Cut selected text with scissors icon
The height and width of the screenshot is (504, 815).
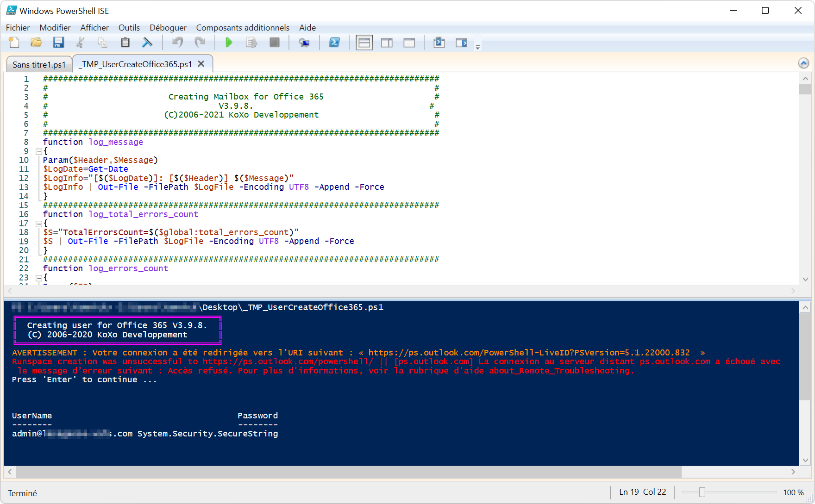[x=81, y=43]
